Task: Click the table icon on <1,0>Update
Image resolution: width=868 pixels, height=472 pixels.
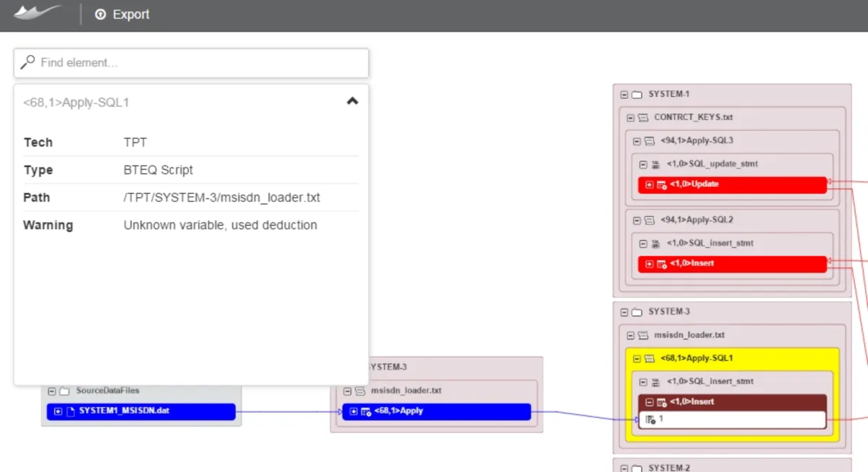Action: coord(662,185)
